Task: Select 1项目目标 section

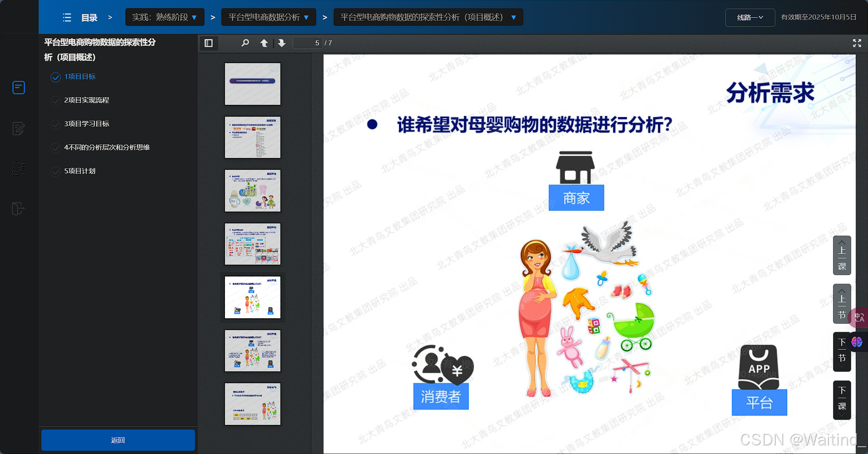Action: click(x=80, y=77)
